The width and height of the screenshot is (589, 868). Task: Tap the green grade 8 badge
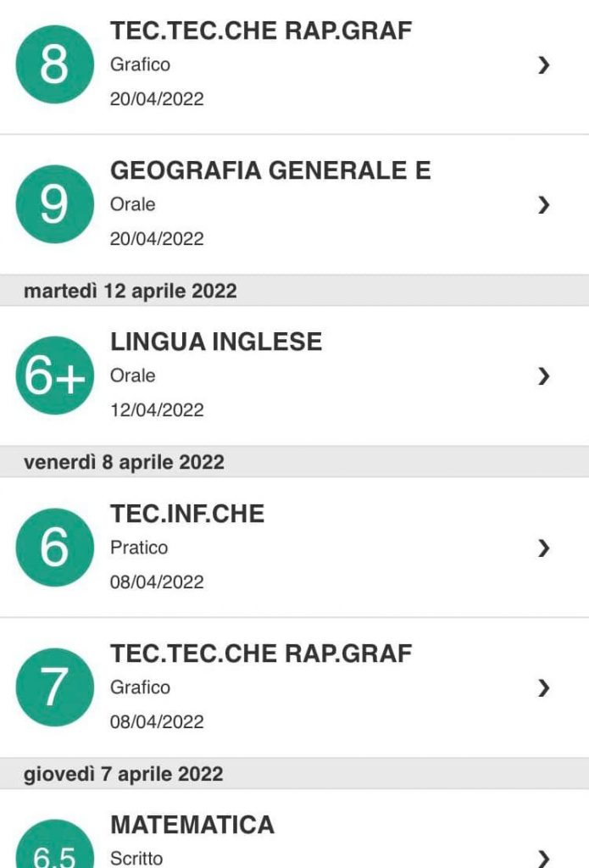coord(54,64)
